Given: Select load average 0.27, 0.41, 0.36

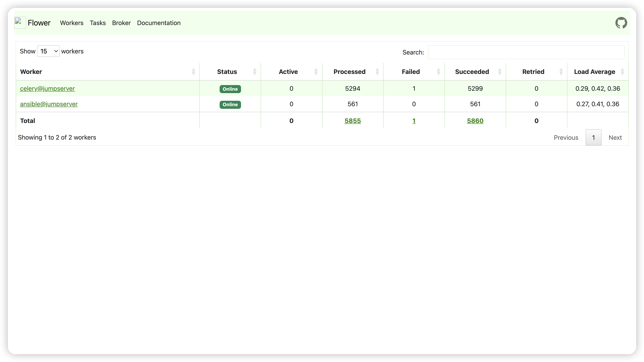Looking at the screenshot, I should click(598, 104).
